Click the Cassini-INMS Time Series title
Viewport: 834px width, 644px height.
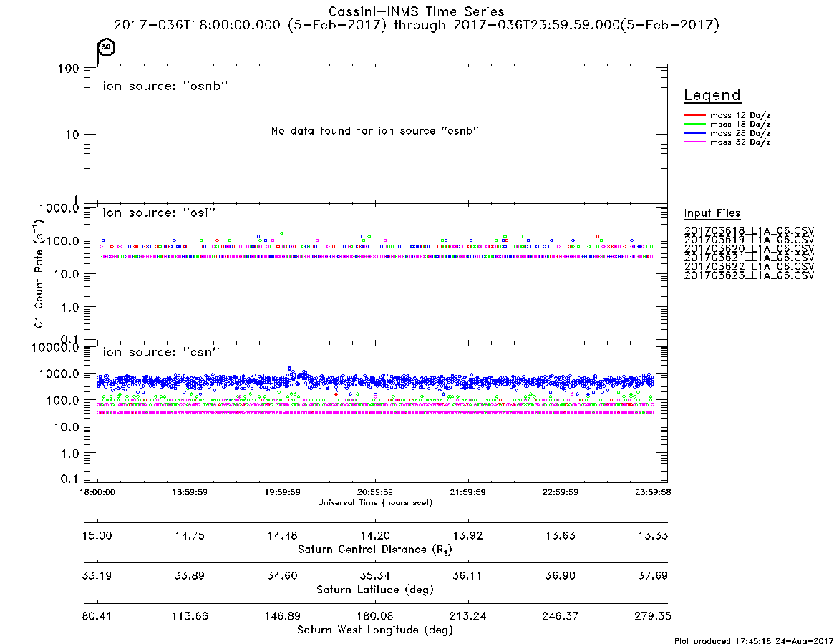[417, 11]
